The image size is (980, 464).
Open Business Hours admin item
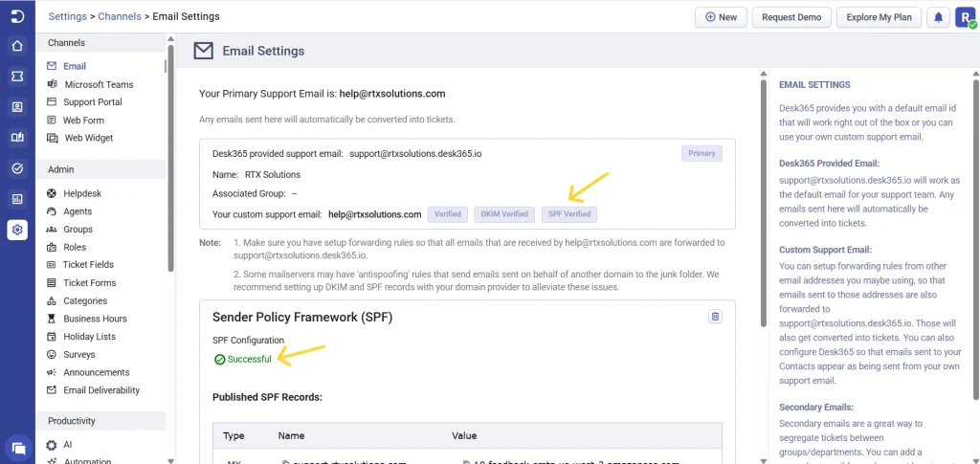95,319
